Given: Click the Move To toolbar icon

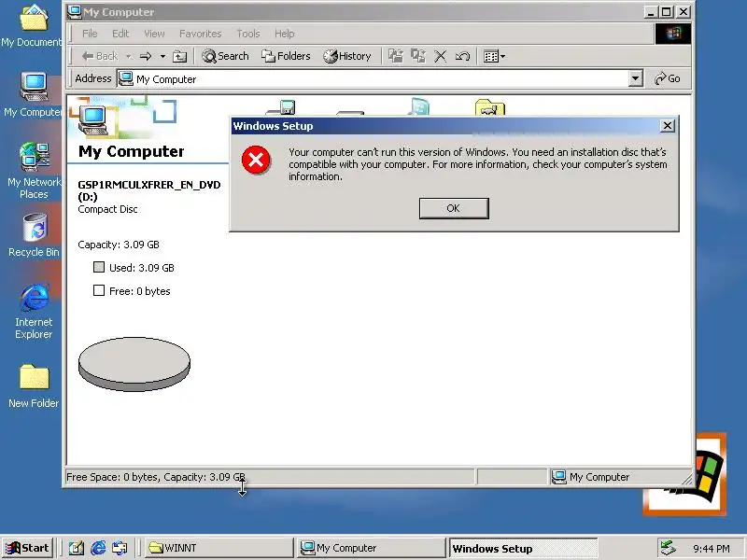Looking at the screenshot, I should 395,56.
